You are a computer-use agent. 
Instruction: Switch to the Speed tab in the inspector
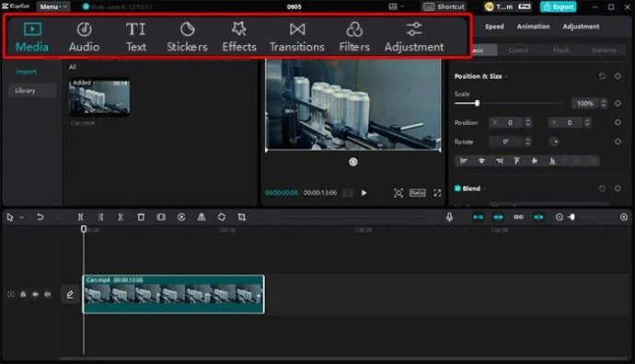click(494, 27)
